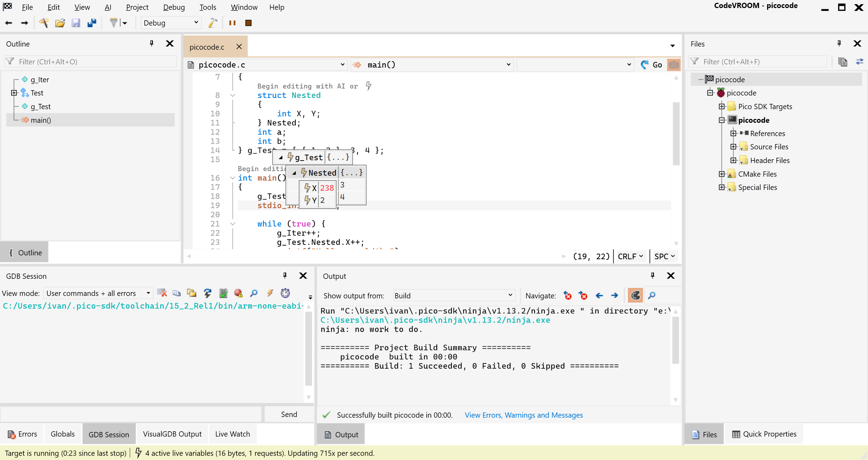Pin the Files panel
868x460 pixels.
click(x=839, y=43)
